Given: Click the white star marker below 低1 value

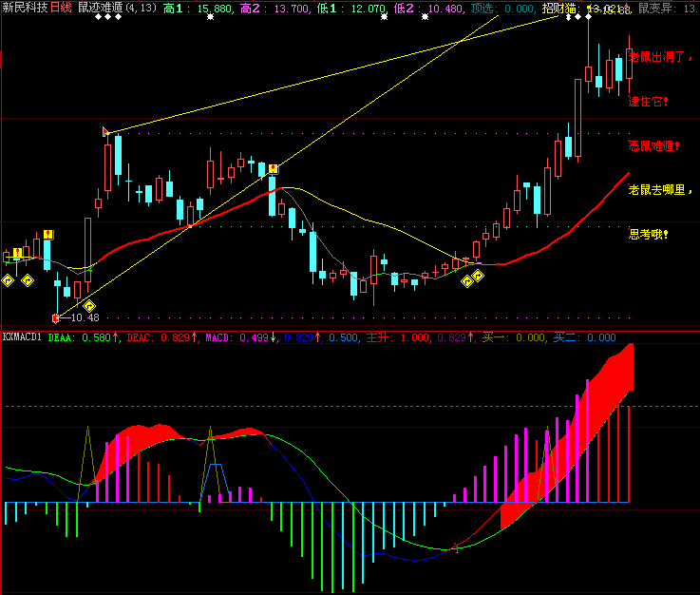Looking at the screenshot, I should [384, 17].
